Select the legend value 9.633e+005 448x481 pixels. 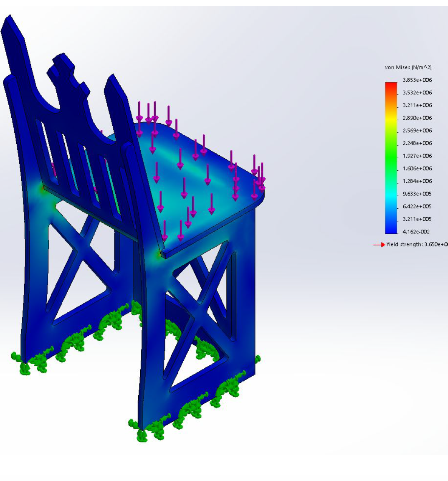(417, 194)
